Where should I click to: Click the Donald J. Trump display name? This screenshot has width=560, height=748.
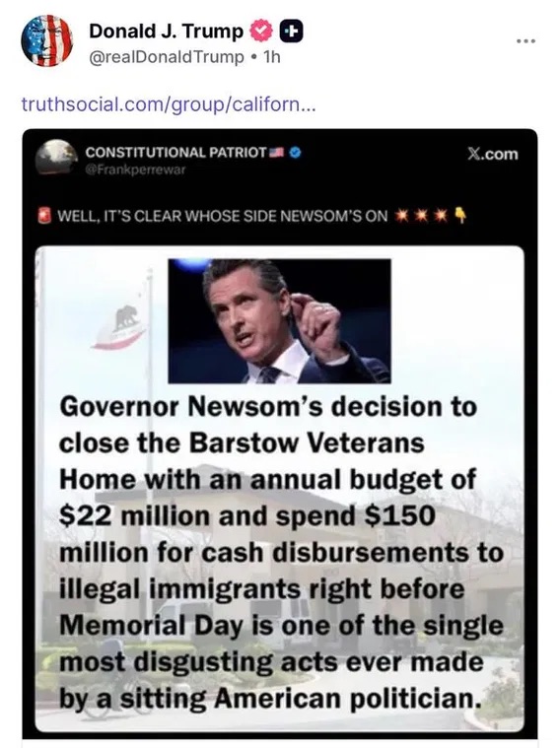(x=167, y=32)
